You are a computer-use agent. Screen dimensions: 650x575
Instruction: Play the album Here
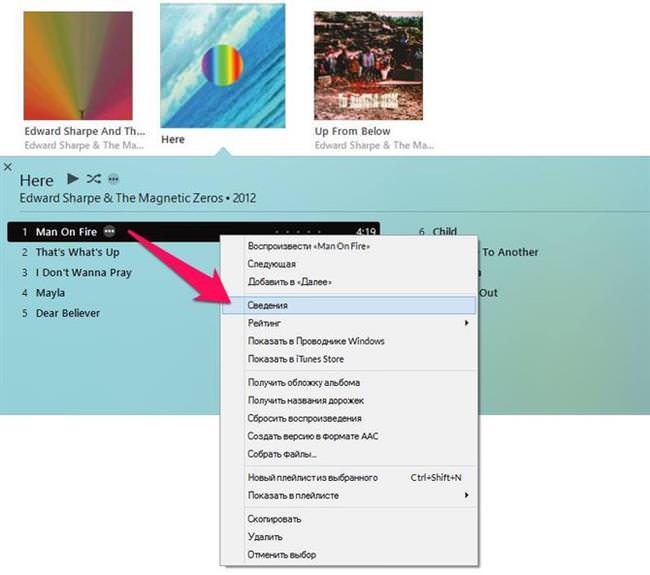click(x=73, y=179)
